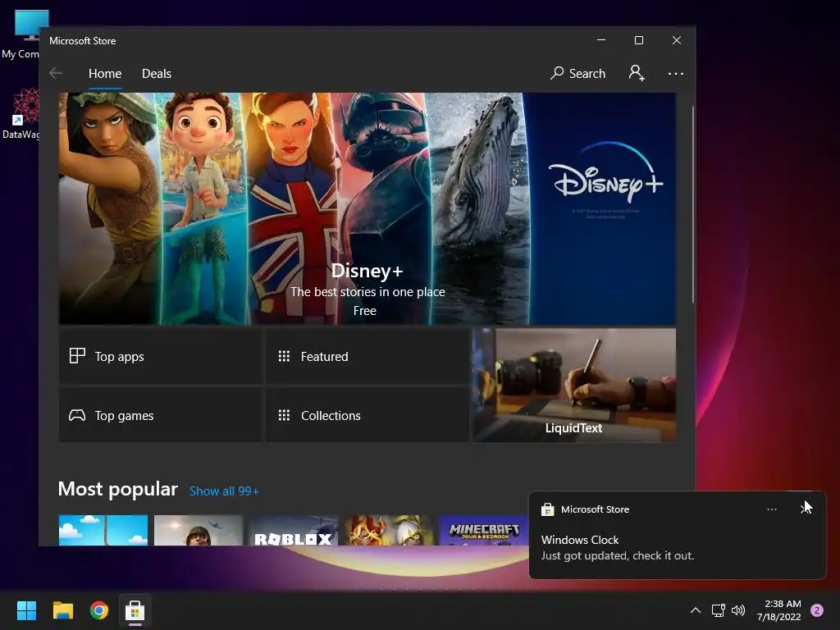Click the Store window vertical scrollbar
This screenshot has width=840, height=630.
point(692,205)
